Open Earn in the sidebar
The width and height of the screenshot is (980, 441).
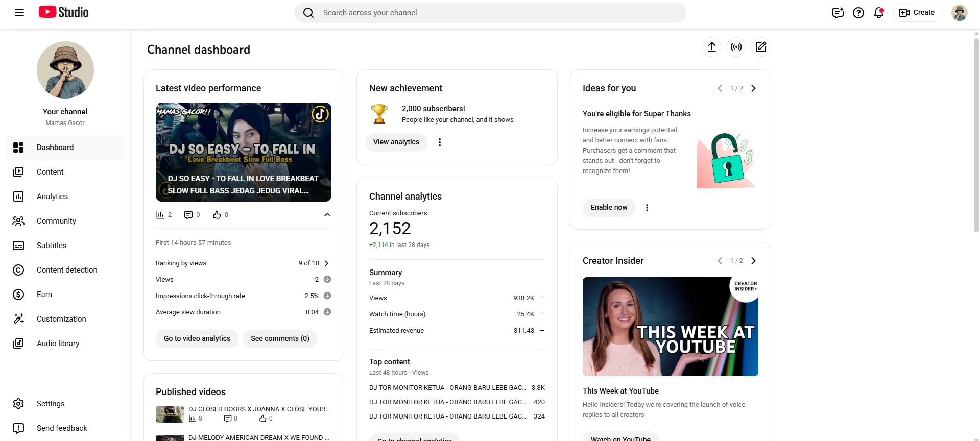[65, 295]
